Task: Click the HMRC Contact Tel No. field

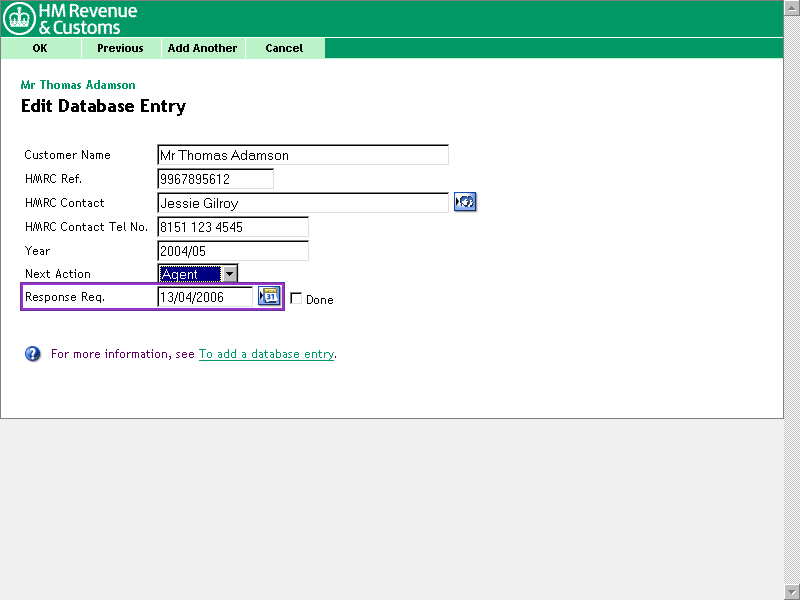Action: coord(233,227)
